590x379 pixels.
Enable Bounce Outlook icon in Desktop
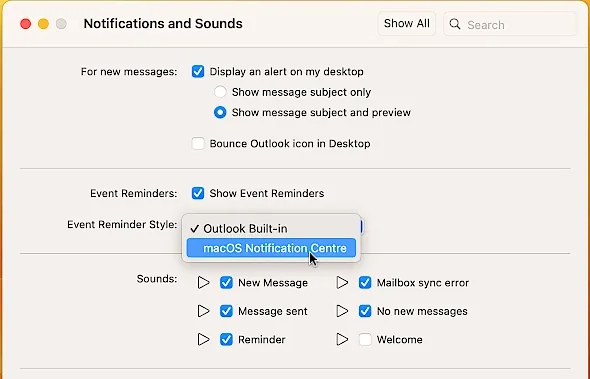[x=198, y=143]
